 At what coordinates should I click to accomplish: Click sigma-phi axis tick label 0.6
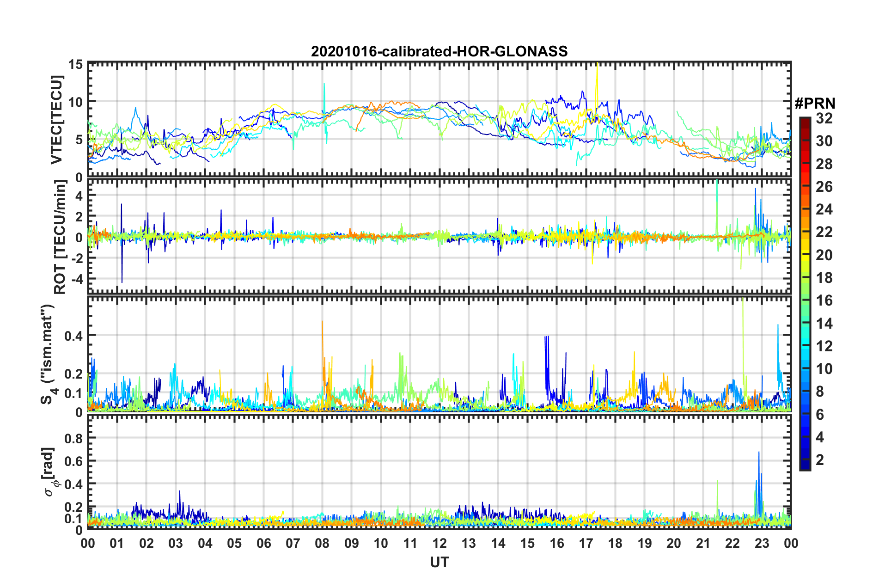click(73, 461)
